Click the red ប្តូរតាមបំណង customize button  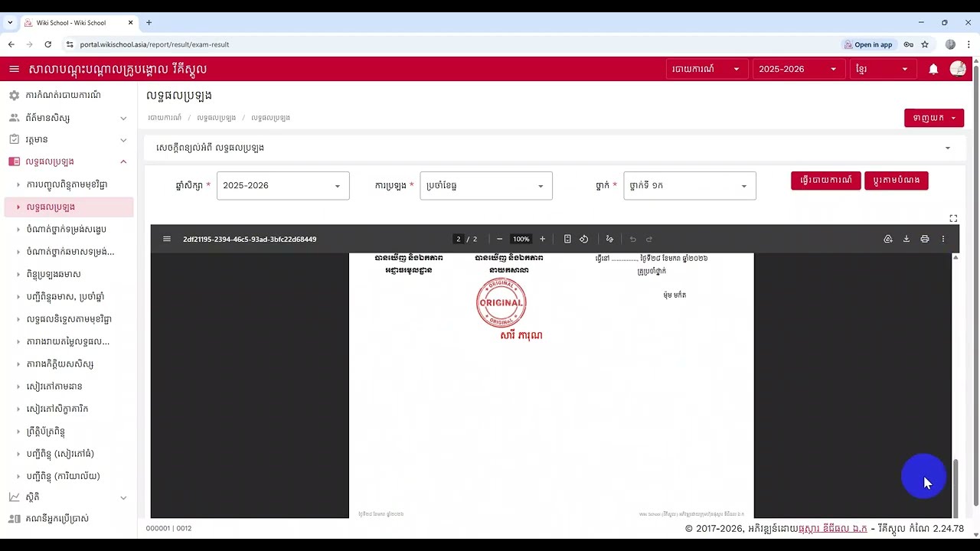[x=897, y=181]
